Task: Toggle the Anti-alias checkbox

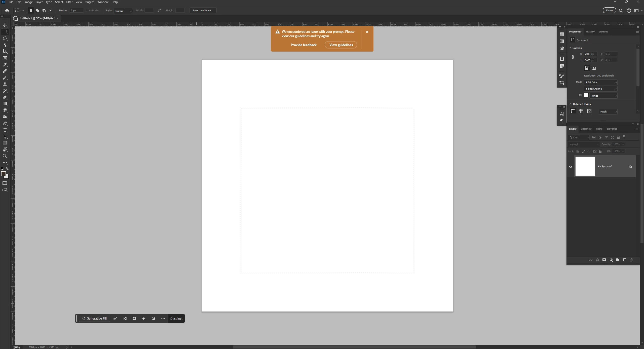Action: pyautogui.click(x=87, y=11)
